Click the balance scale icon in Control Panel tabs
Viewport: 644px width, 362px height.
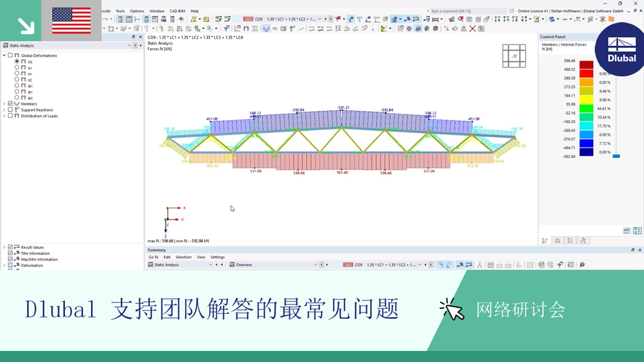557,241
